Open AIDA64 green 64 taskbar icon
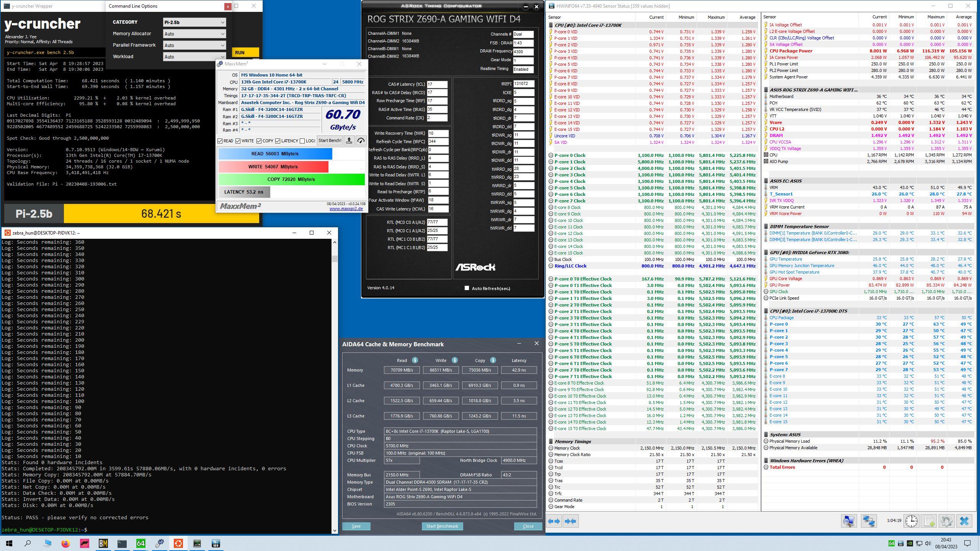This screenshot has width=980, height=551. [141, 543]
